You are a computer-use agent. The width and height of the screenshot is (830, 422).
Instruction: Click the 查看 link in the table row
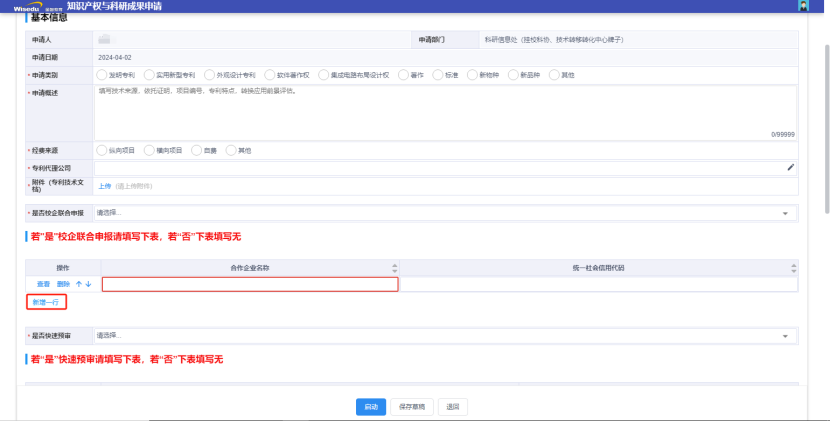point(44,284)
